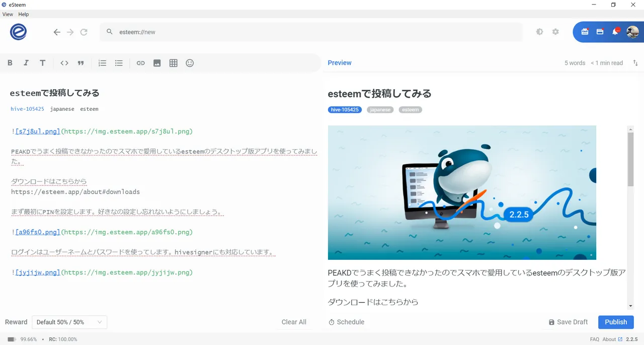
Task: Click the eSteem logo home icon
Action: click(x=18, y=32)
